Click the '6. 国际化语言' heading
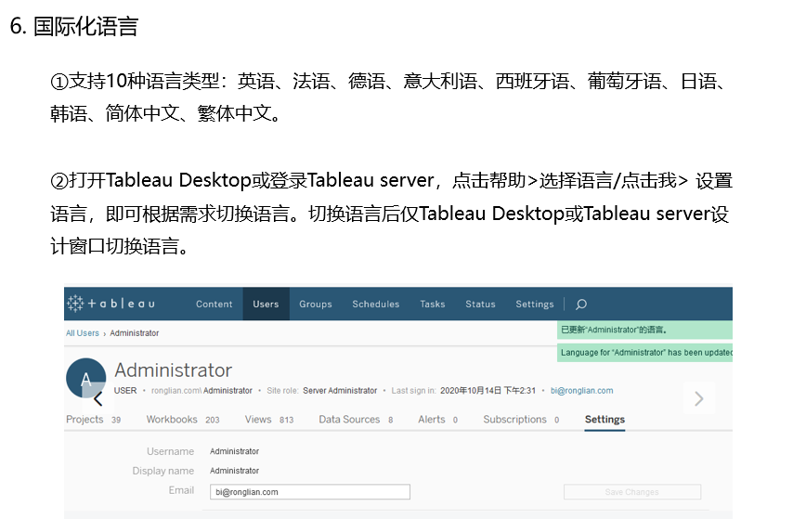793x532 pixels. click(x=74, y=26)
